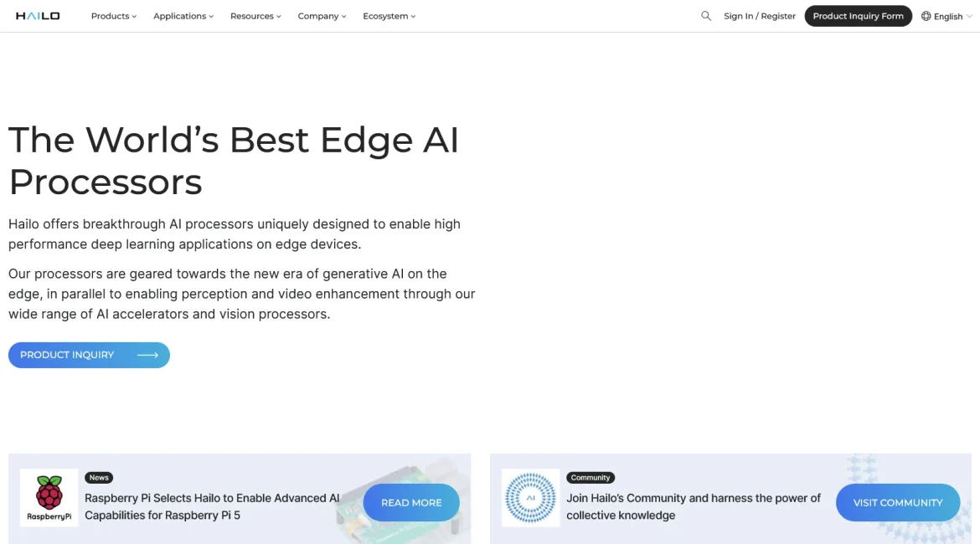Image resolution: width=980 pixels, height=544 pixels.
Task: Click the Community tag badge
Action: coord(590,478)
